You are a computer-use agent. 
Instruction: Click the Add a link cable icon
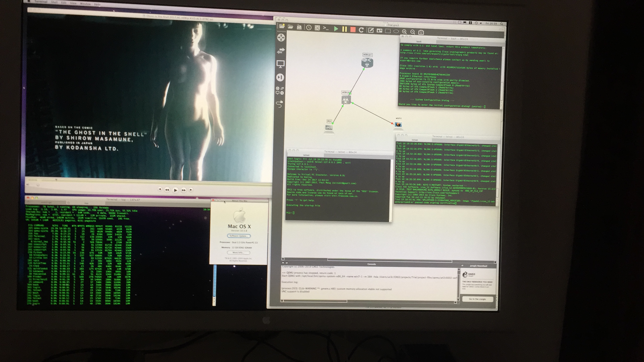pyautogui.click(x=279, y=104)
